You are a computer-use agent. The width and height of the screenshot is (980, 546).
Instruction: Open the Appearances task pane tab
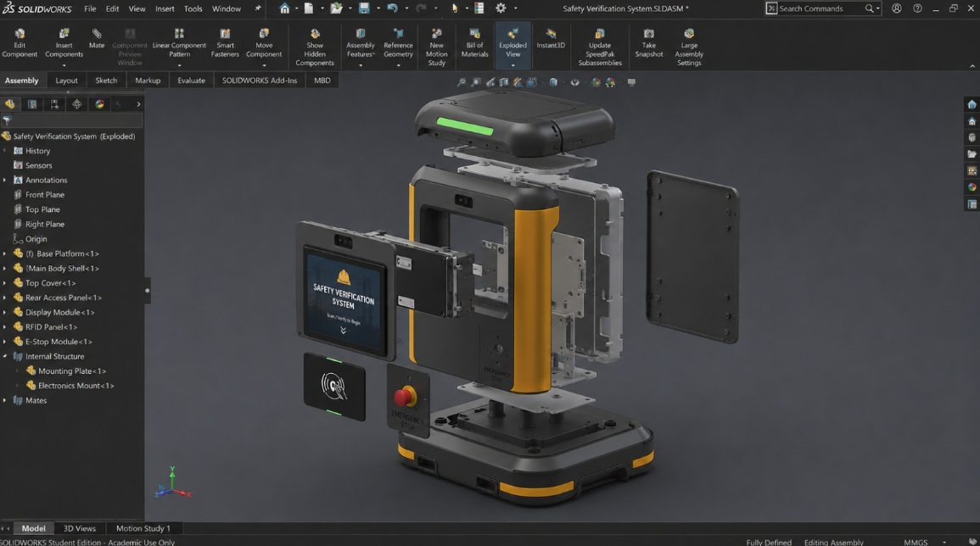click(x=972, y=187)
